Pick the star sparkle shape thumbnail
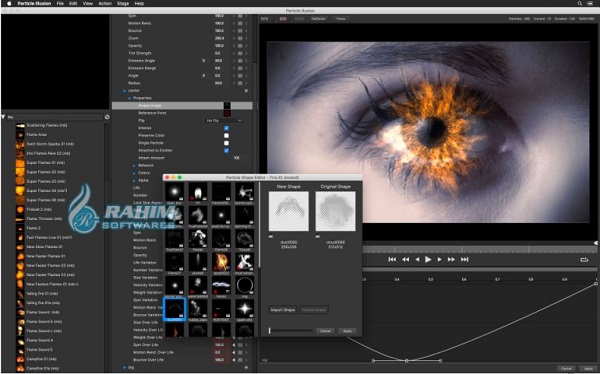This screenshot has width=600, height=374. [x=245, y=309]
